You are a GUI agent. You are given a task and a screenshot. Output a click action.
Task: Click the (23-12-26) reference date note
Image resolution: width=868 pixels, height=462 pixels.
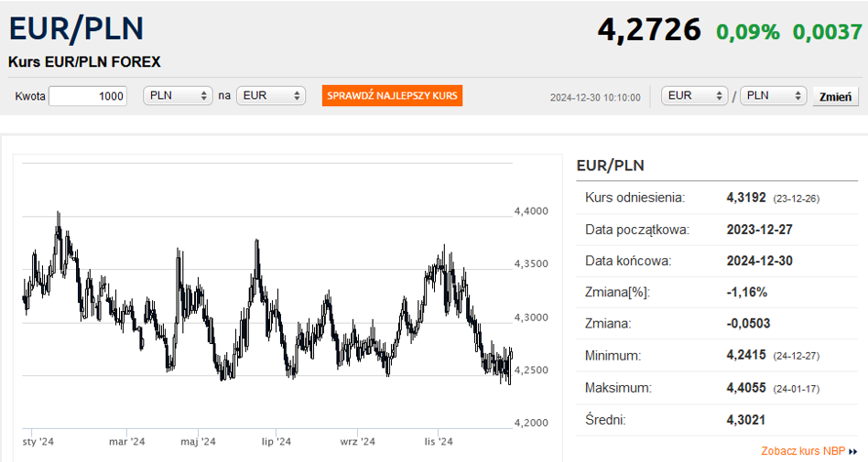click(x=796, y=199)
